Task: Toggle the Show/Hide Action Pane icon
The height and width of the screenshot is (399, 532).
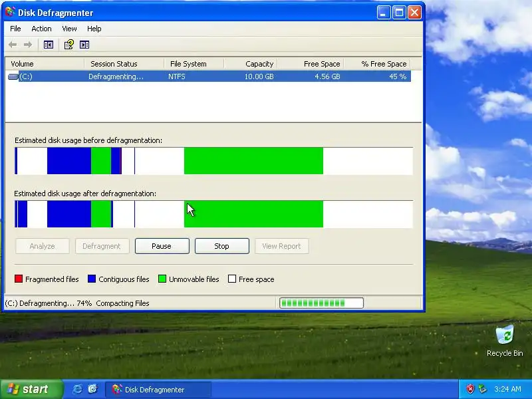Action: coord(84,45)
